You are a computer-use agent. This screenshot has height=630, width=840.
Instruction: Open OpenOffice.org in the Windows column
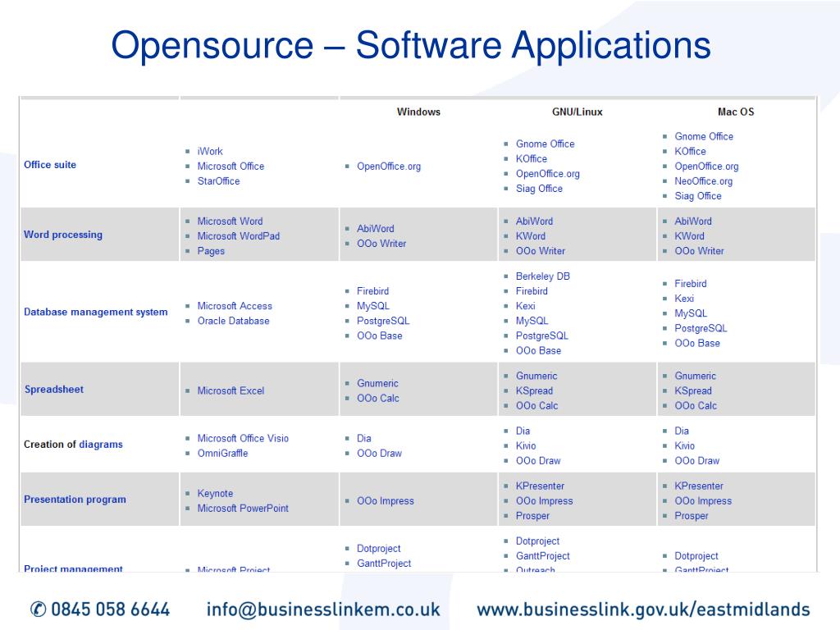click(x=389, y=167)
